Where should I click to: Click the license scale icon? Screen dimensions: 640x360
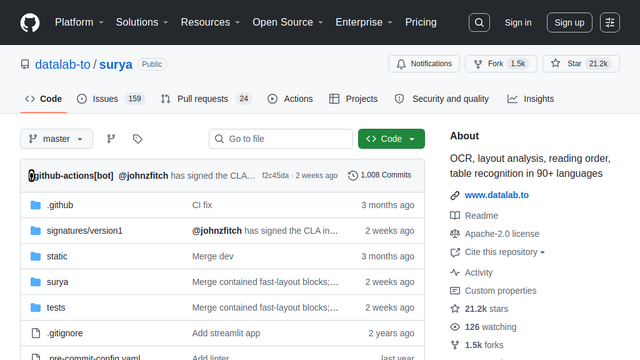[455, 234]
